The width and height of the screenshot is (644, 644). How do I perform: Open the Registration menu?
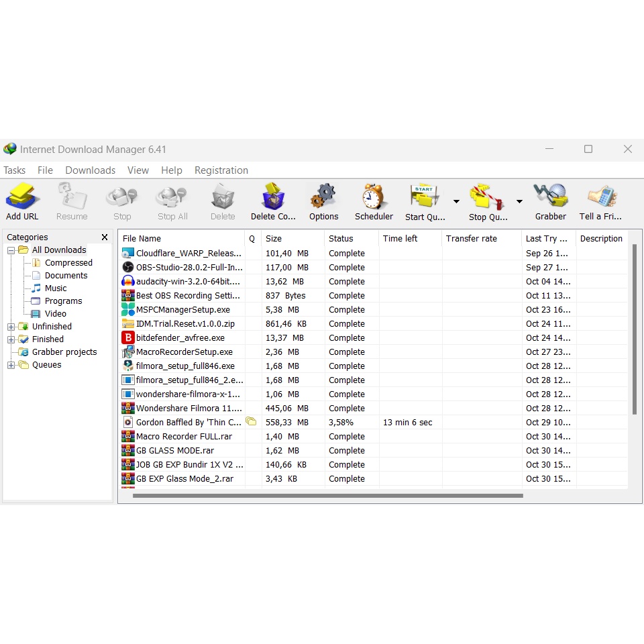(221, 170)
